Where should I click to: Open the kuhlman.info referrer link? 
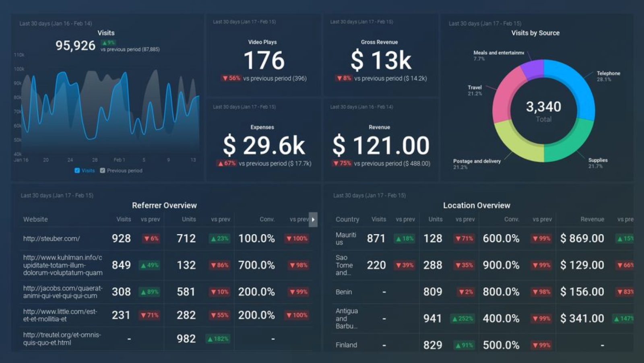point(63,265)
